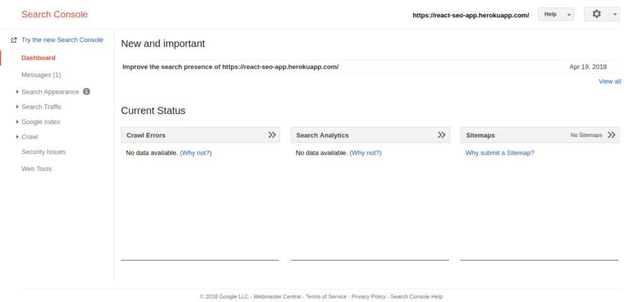Click Why not? under Search Analytics
The width and height of the screenshot is (644, 302).
tap(365, 153)
